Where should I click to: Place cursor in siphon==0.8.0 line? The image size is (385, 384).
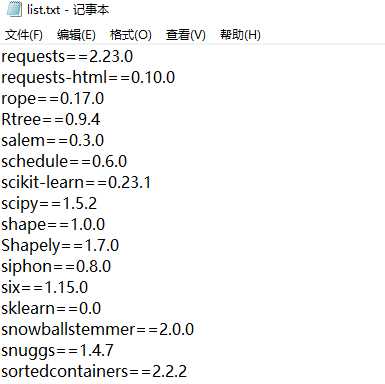coord(56,267)
